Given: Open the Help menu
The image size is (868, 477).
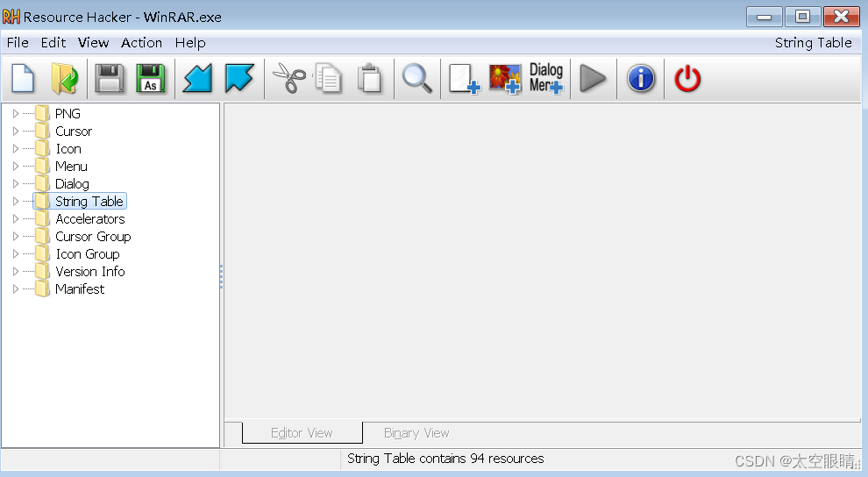Looking at the screenshot, I should click(190, 43).
